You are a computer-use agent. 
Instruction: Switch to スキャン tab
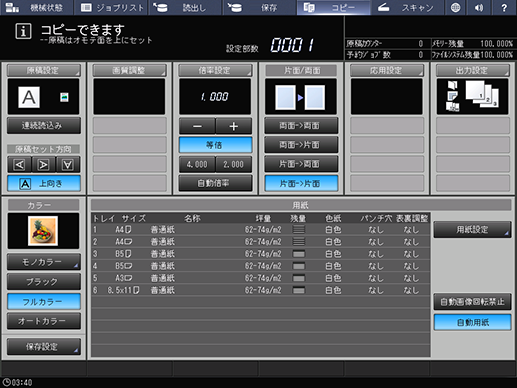pos(407,7)
